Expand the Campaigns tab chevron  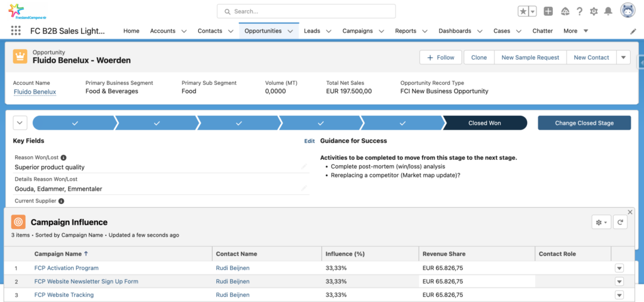coord(381,31)
